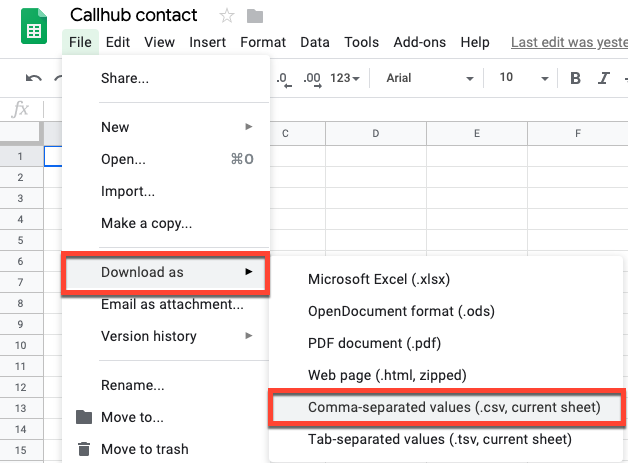Select row 8 header

pyautogui.click(x=20, y=303)
